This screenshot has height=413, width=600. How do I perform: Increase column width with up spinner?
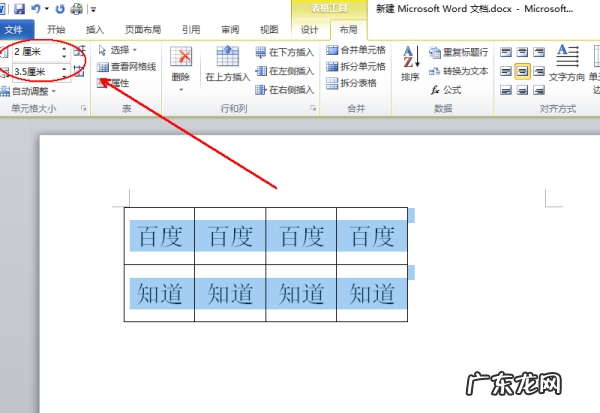[x=64, y=68]
